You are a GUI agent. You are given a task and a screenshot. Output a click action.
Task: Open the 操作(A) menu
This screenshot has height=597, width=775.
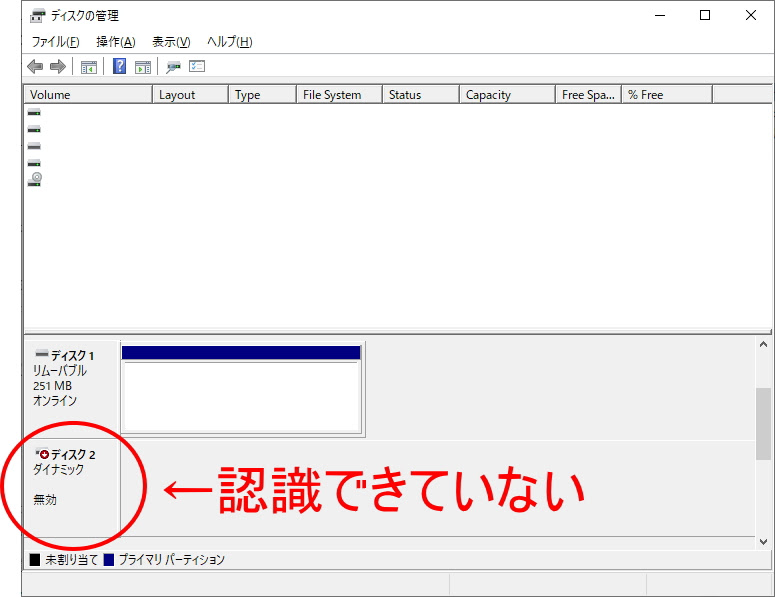(x=116, y=42)
